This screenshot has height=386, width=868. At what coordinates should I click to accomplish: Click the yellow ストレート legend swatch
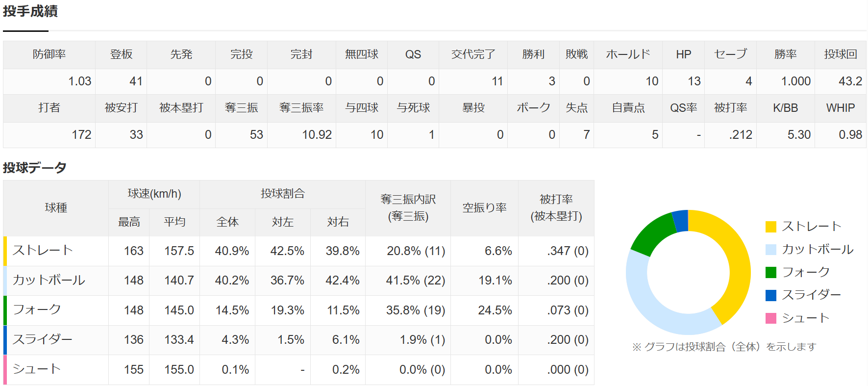click(770, 227)
